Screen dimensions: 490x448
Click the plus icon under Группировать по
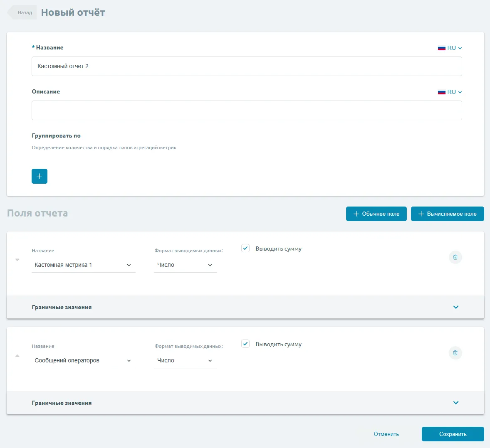click(40, 176)
